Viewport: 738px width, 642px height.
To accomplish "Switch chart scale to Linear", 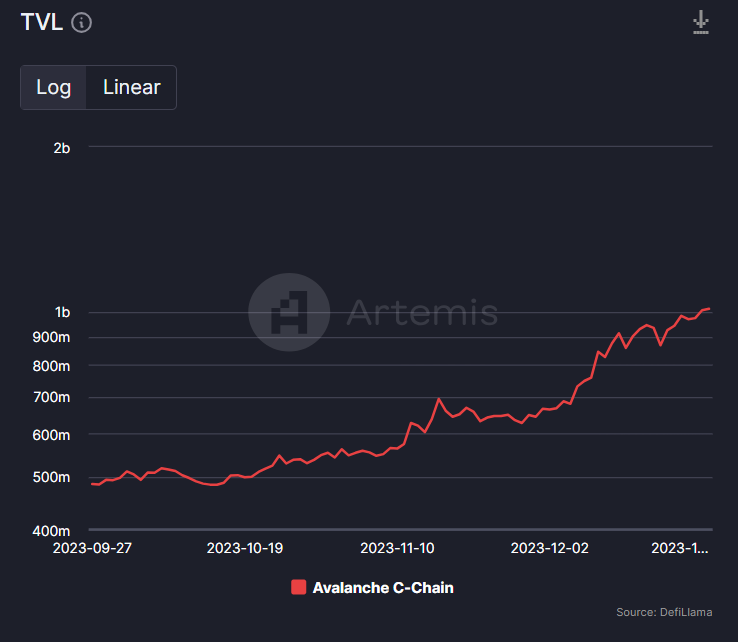I will click(132, 88).
